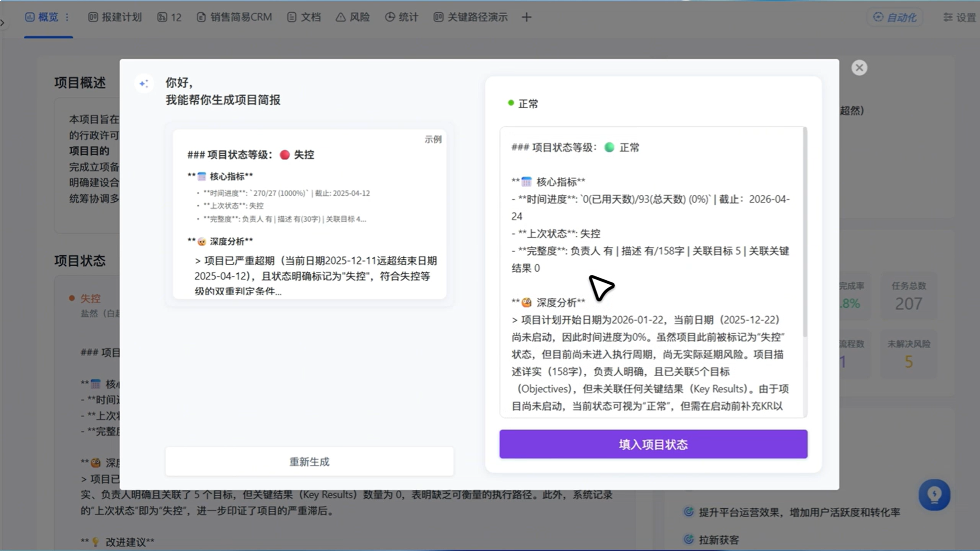Click the 深度分析 face emoji in the example
The width and height of the screenshot is (980, 551).
[x=201, y=241]
